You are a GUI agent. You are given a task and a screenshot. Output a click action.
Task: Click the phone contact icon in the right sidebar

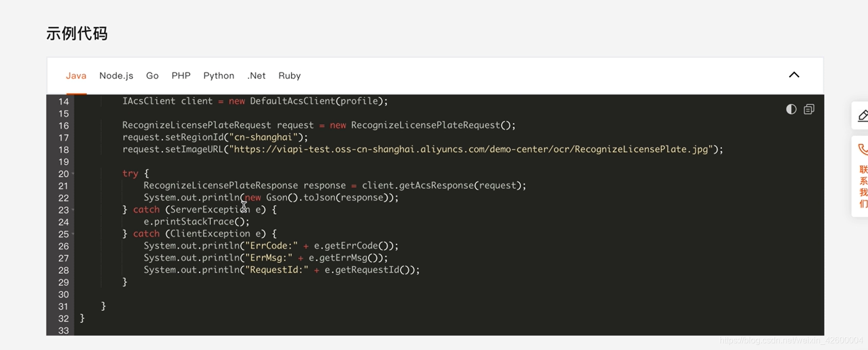point(863,150)
